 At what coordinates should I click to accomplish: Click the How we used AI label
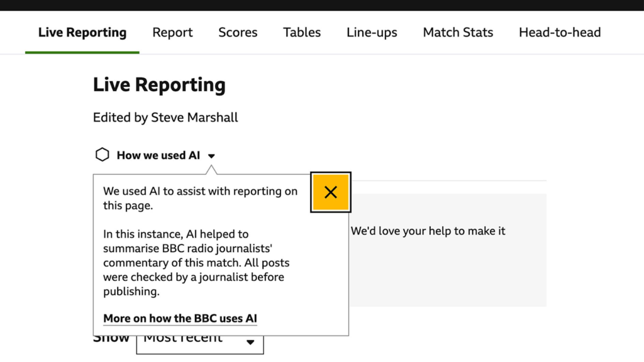[158, 156]
